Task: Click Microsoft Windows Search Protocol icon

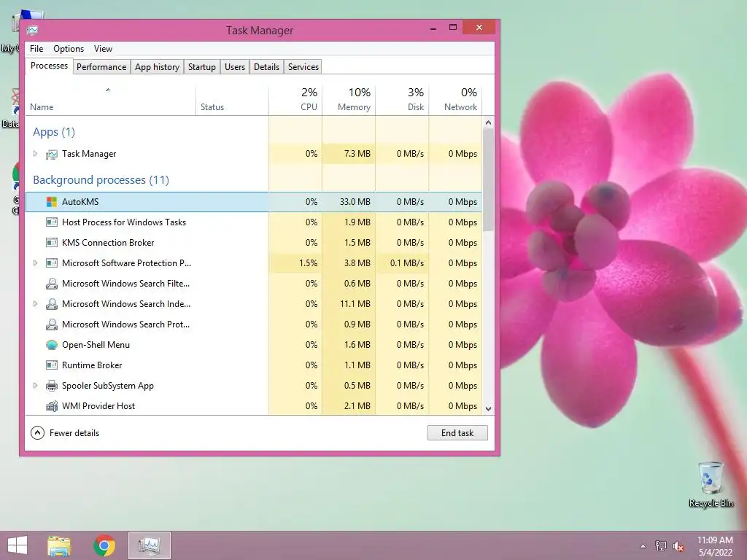Action: pyautogui.click(x=52, y=324)
